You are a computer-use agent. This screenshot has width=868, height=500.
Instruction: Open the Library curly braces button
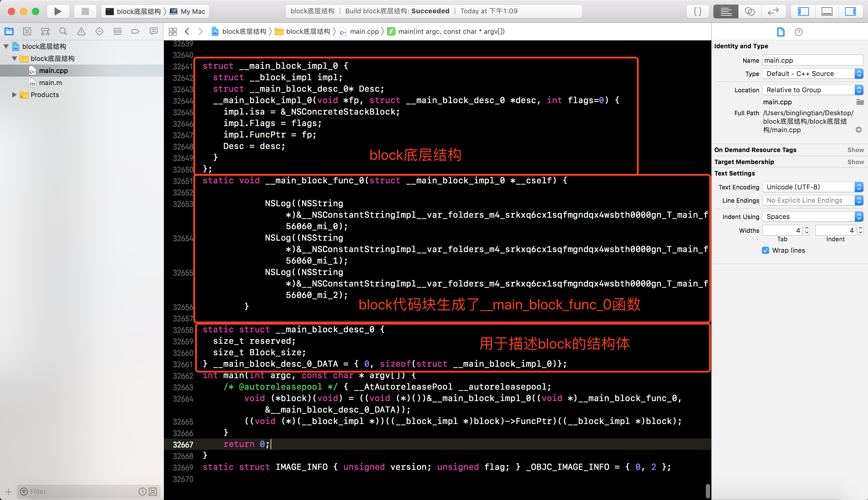697,11
